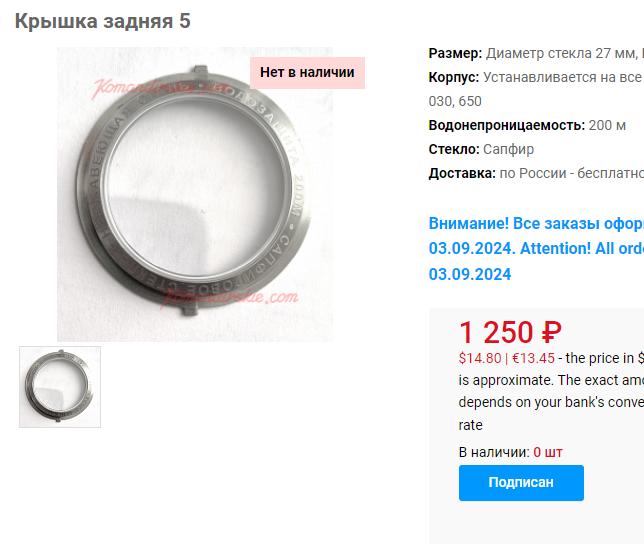This screenshot has height=544, width=644.
Task: Click the lower Komandirskie.com watermark on photo
Action: (229, 298)
